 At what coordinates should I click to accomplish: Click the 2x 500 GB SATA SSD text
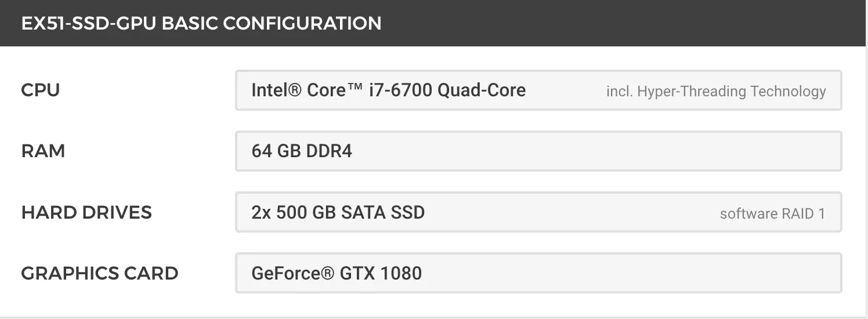(338, 212)
